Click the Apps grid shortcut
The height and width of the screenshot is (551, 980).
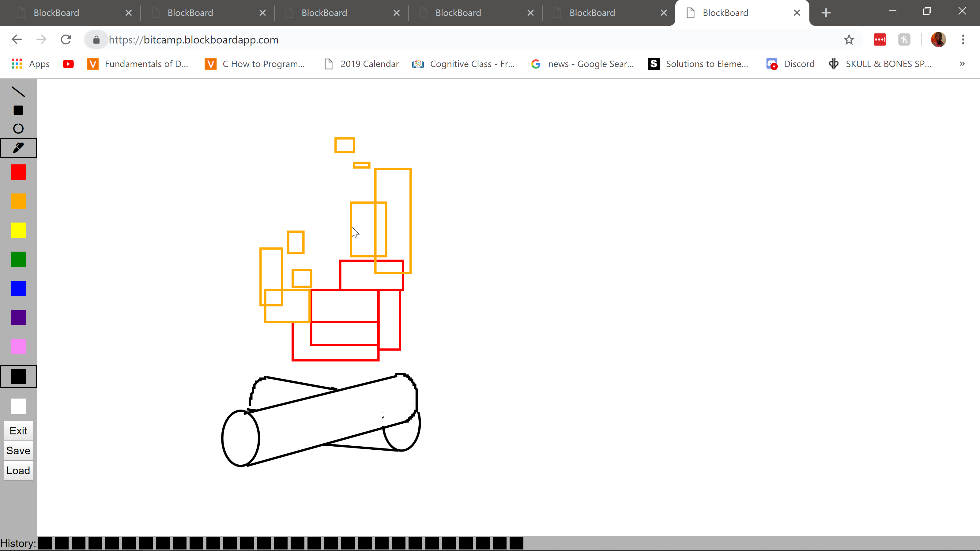30,64
